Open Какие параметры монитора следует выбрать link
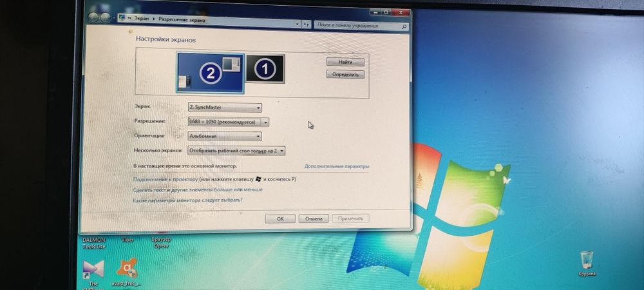The image size is (644, 290). pos(187,200)
